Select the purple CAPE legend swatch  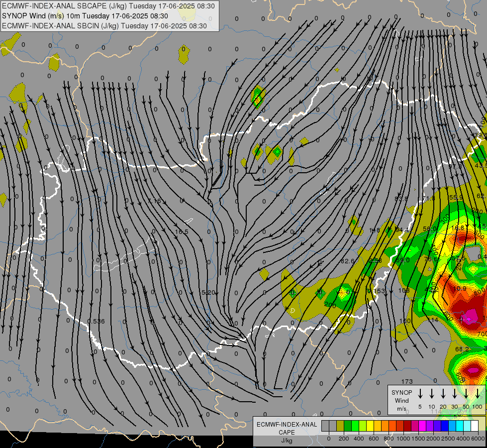[x=430, y=426]
